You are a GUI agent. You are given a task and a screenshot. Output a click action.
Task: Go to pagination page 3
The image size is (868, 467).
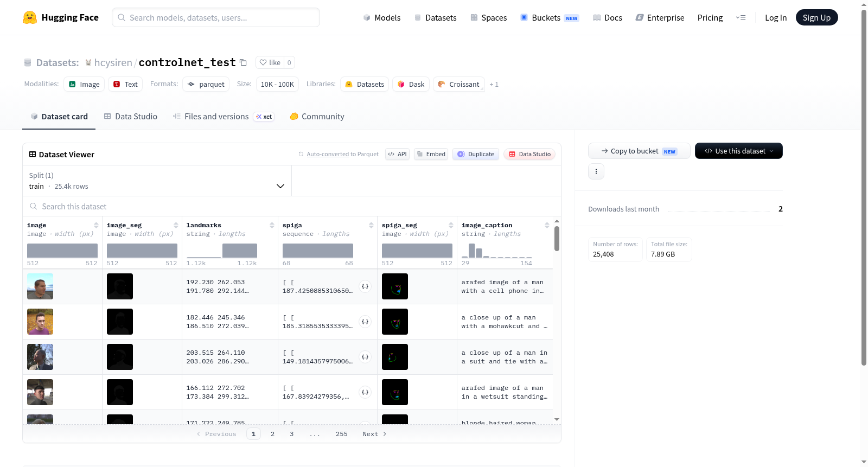tap(291, 434)
